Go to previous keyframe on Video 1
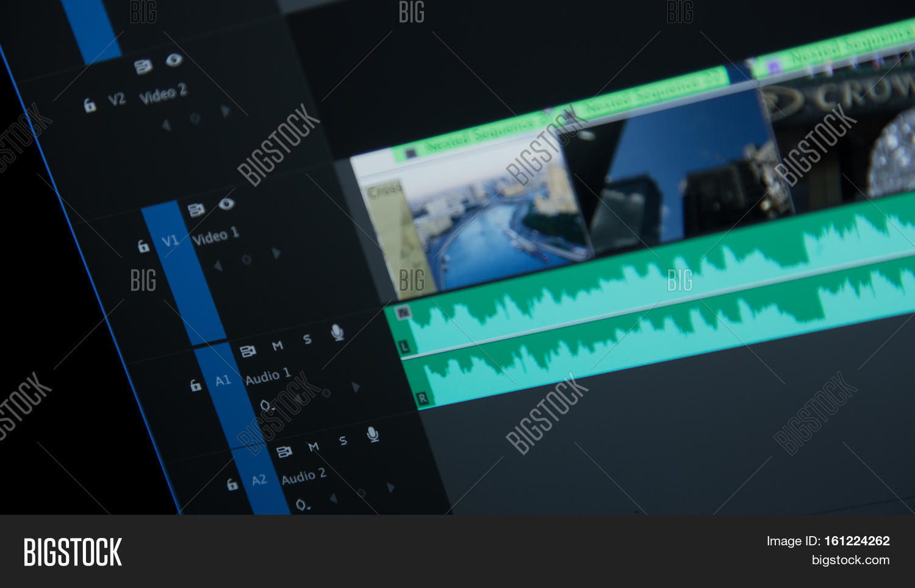This screenshot has height=588, width=915. pyautogui.click(x=218, y=266)
